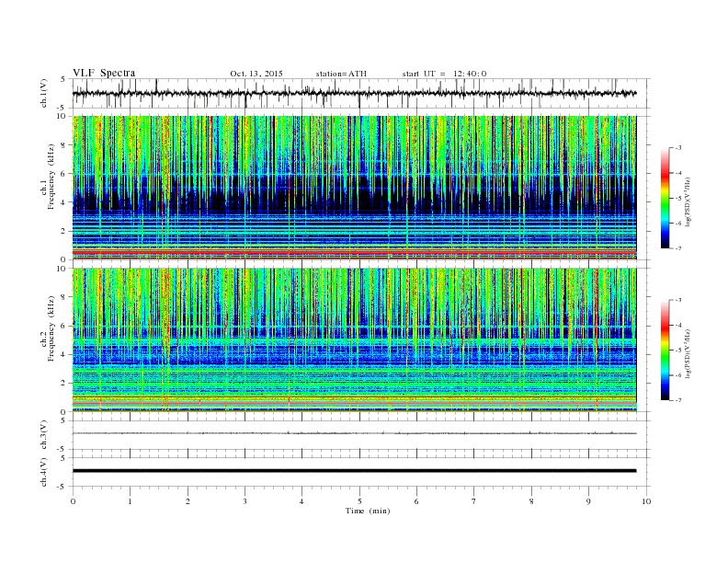Click the ch.4 thick black waveform trace
This screenshot has height=563, width=728.
(354, 471)
